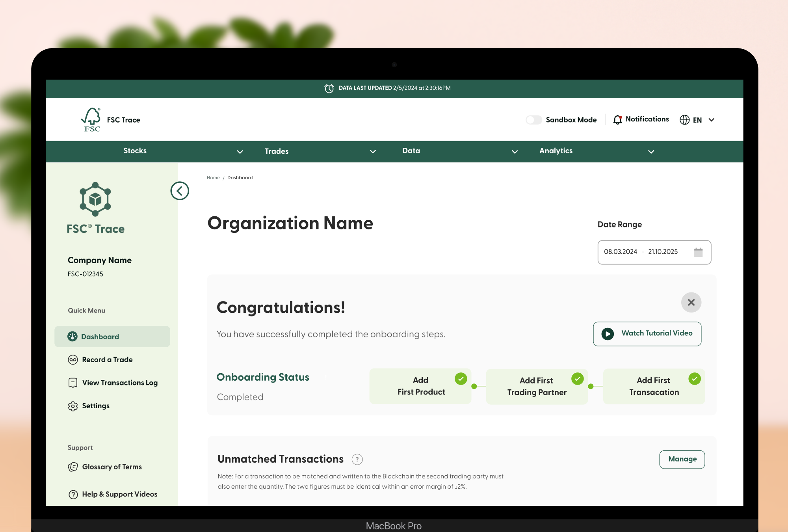Open the EN language dropdown arrow
This screenshot has height=532, width=788.
point(712,120)
